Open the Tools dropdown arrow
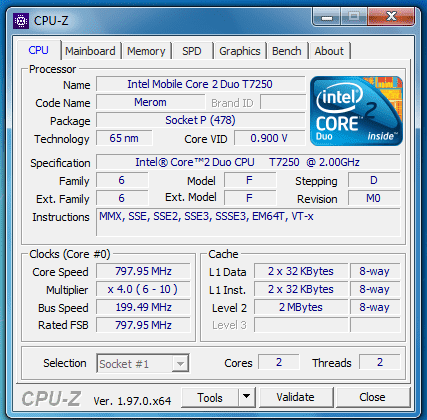The height and width of the screenshot is (420, 427). (x=247, y=397)
